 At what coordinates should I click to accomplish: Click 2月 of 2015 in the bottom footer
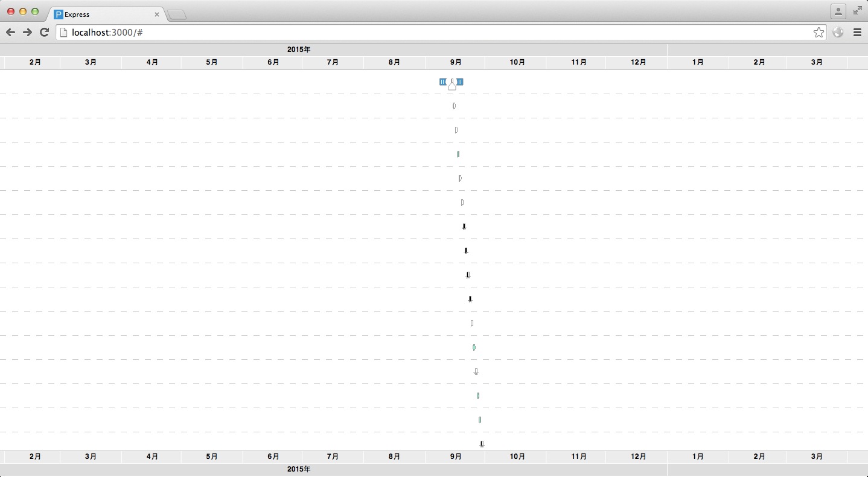35,456
